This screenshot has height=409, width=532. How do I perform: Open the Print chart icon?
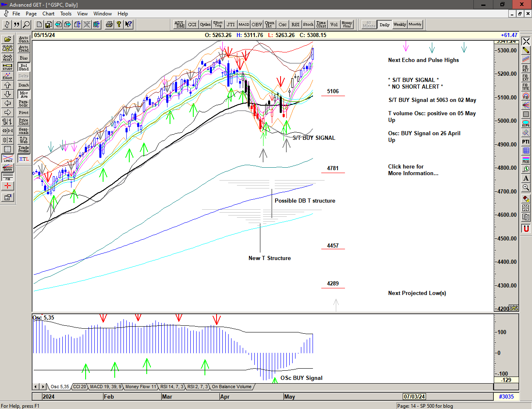109,25
